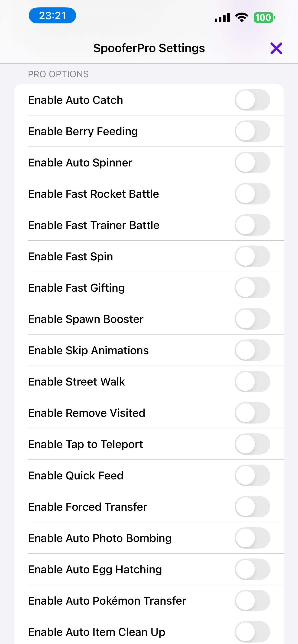
Task: Enable the Spawn Booster switch
Action: point(252,319)
